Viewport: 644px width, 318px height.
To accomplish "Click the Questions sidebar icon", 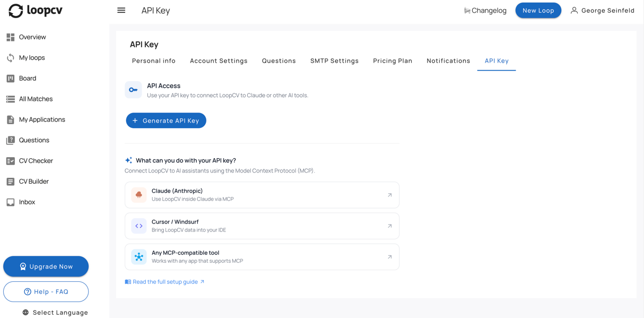I will coord(11,140).
